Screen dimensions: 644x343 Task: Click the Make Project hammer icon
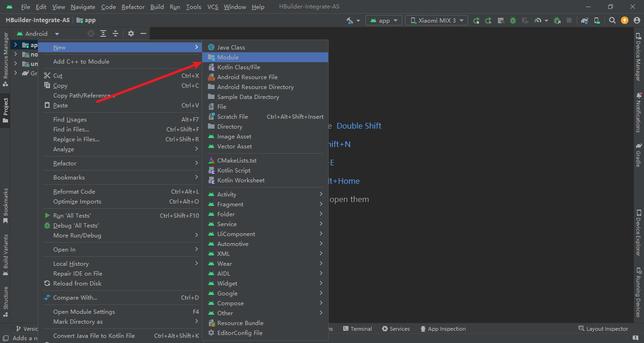click(x=350, y=21)
